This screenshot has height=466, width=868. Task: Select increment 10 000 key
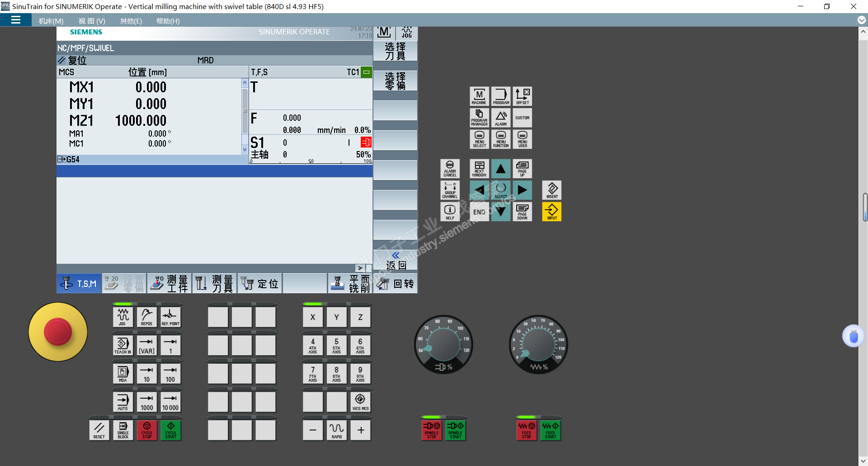coord(171,402)
